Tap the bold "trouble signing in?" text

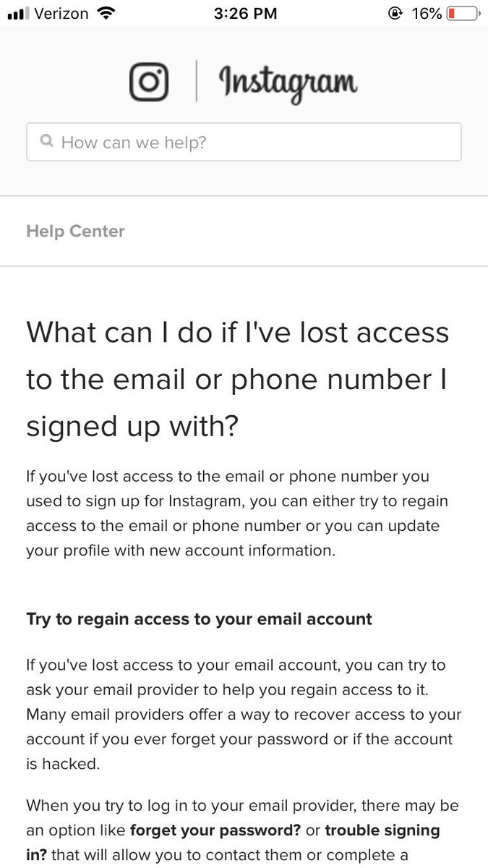click(233, 843)
